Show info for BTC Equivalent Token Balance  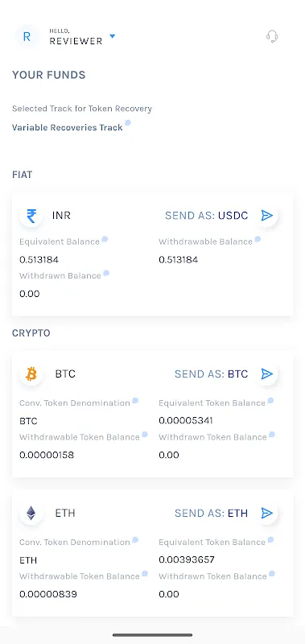point(270,400)
